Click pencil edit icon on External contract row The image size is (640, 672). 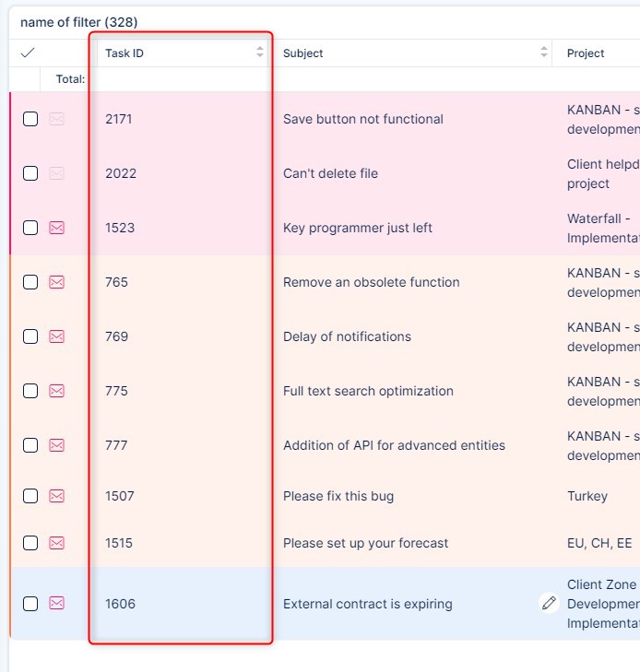pos(549,604)
